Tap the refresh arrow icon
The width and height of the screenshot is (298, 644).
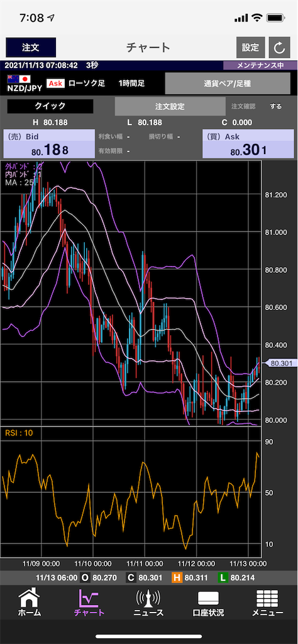tap(280, 47)
